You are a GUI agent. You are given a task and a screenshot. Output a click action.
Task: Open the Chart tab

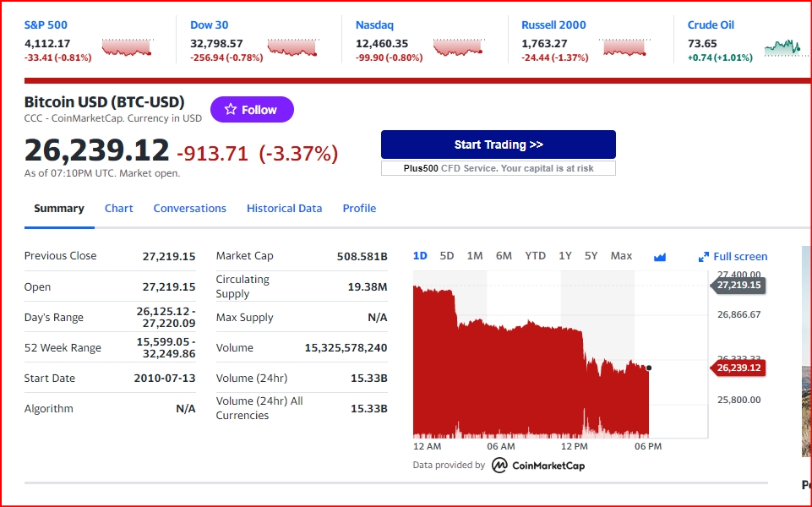[118, 208]
